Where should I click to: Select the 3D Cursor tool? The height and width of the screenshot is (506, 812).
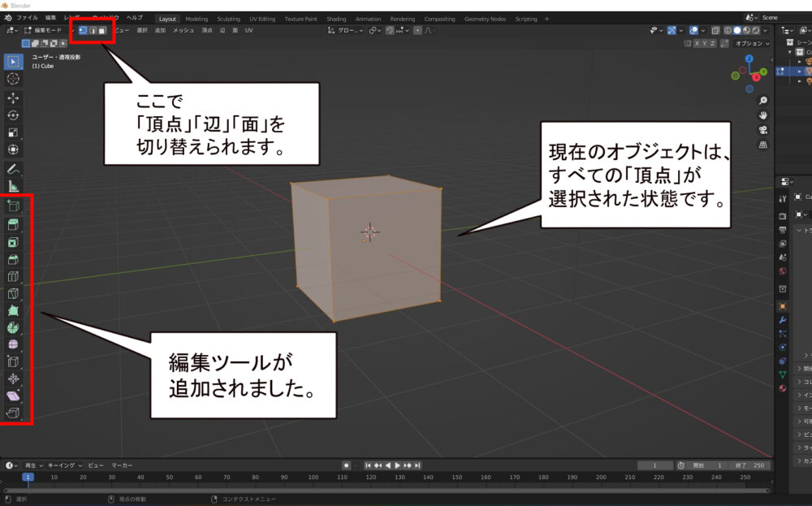(x=14, y=79)
